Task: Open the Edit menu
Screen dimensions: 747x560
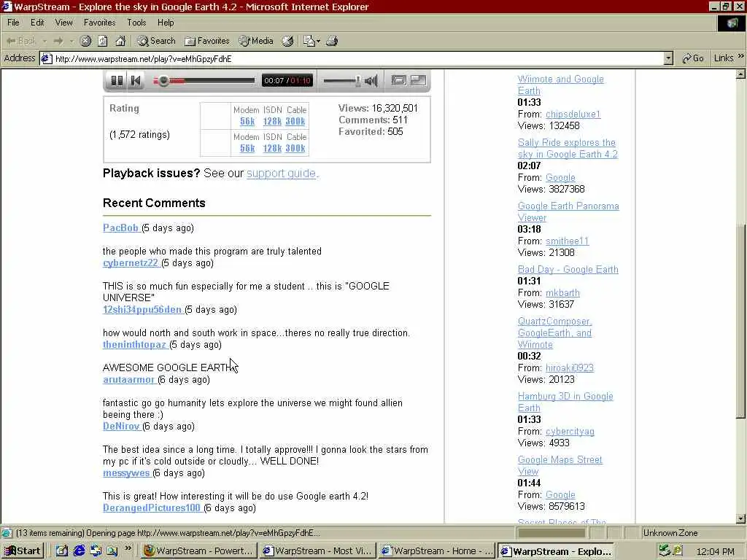Action: point(37,23)
